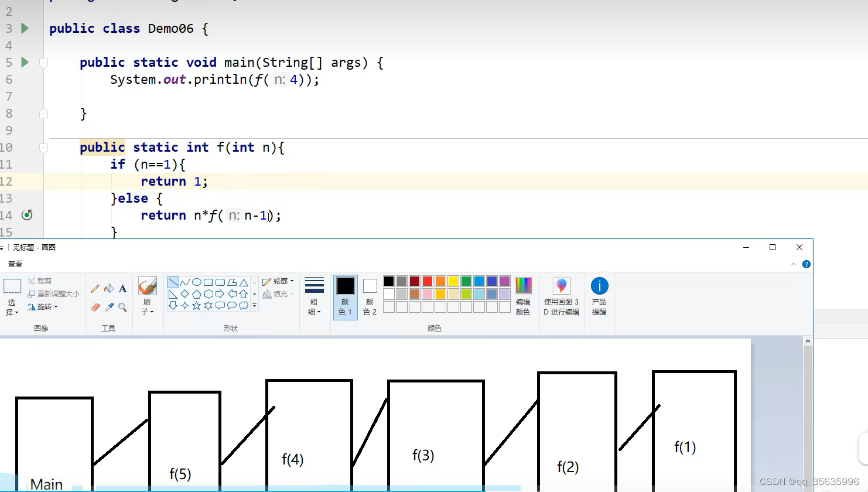Click Edit with Paint 3D button

561,297
